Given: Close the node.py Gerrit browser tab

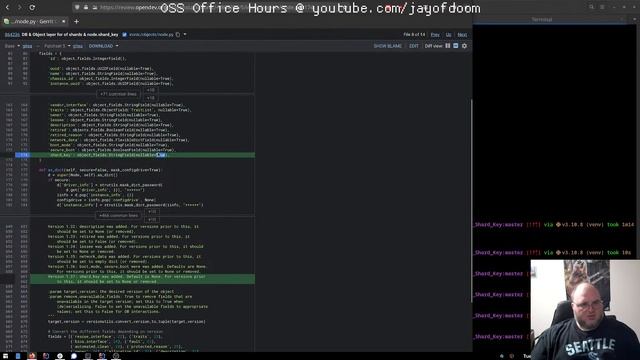Looking at the screenshot, I should 64,21.
